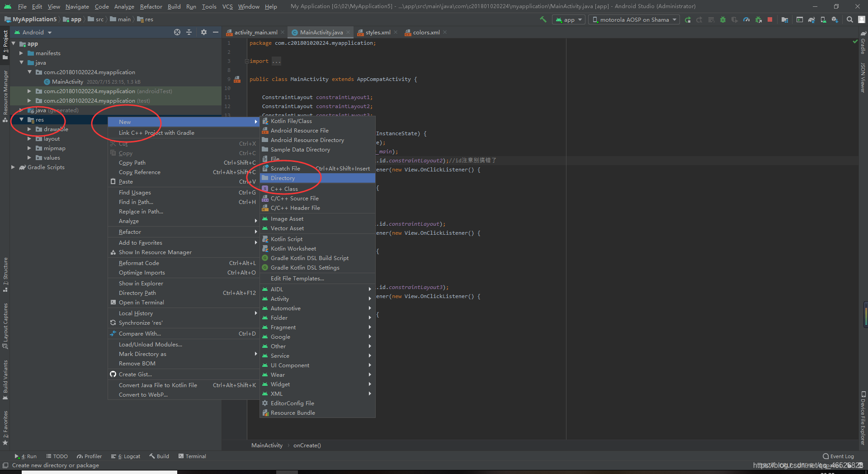Toggle the Favorites tool window tab
The image size is (868, 474).
tap(5, 428)
